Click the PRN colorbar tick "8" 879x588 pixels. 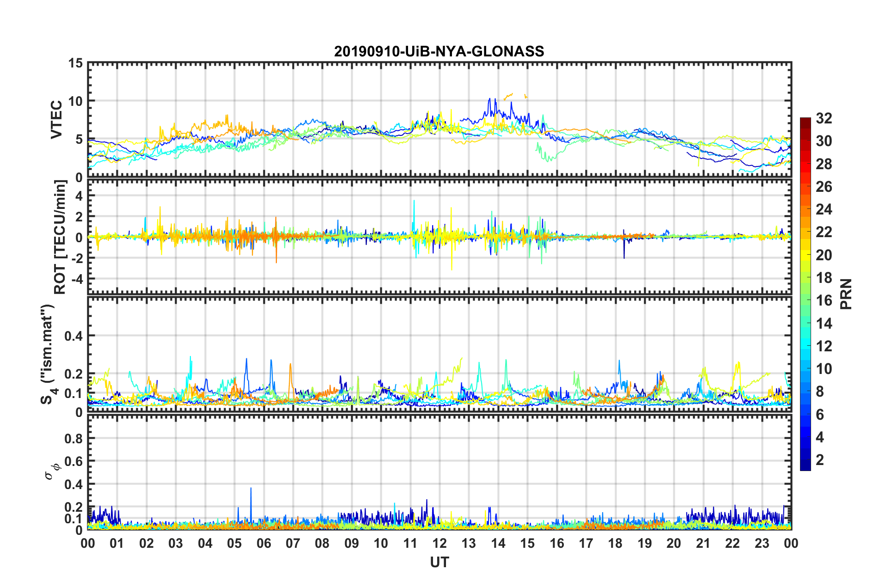tap(820, 392)
